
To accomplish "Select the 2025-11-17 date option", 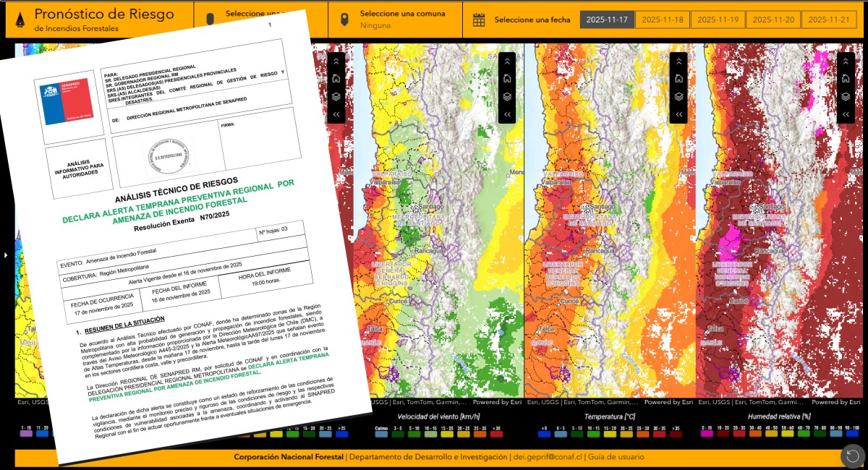I will pos(607,20).
